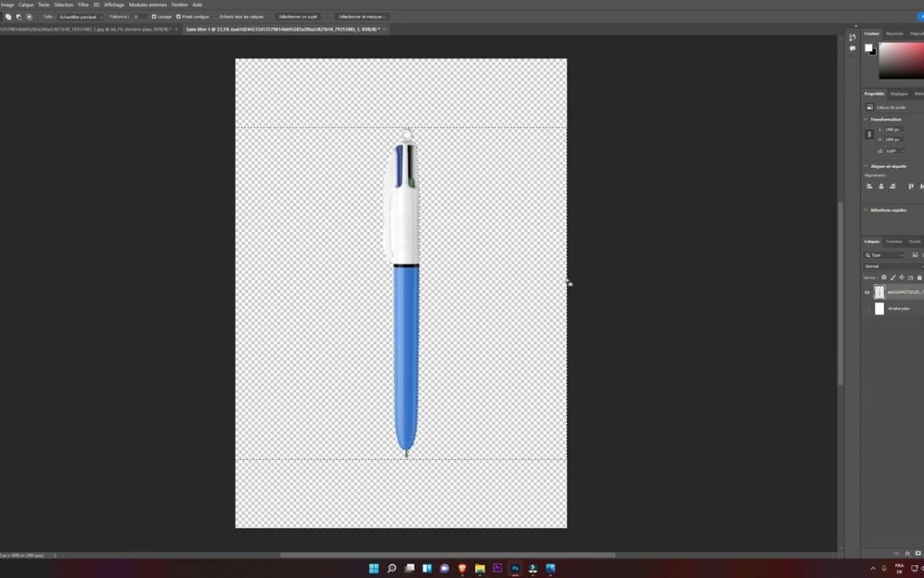Pick a color in the color field
This screenshot has width=924, height=578.
[x=902, y=60]
